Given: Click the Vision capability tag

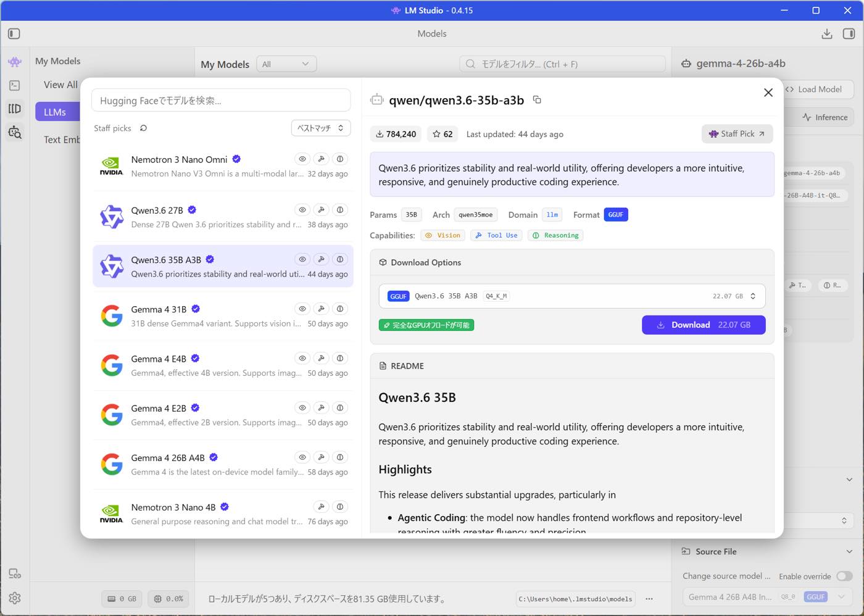Looking at the screenshot, I should click(443, 235).
